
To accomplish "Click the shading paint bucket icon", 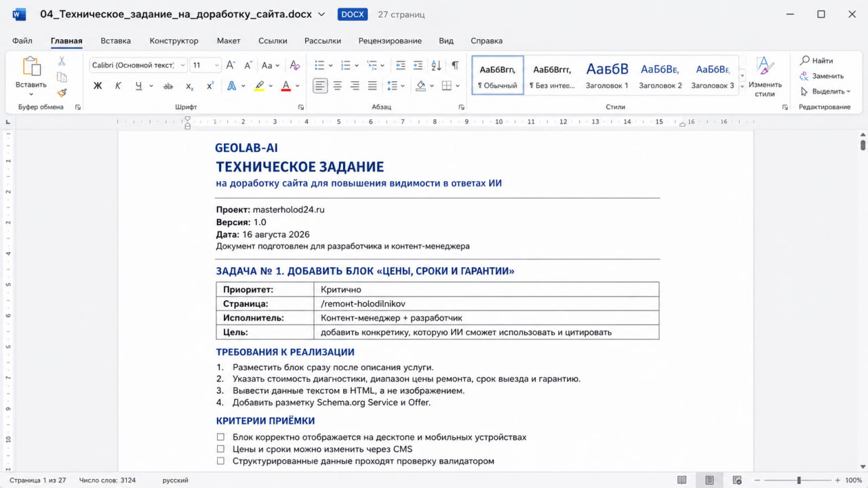I will 420,86.
